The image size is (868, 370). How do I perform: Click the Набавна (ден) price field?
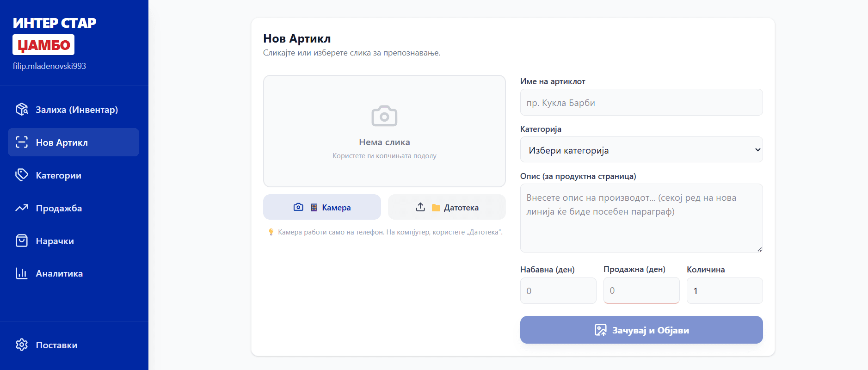tap(558, 290)
